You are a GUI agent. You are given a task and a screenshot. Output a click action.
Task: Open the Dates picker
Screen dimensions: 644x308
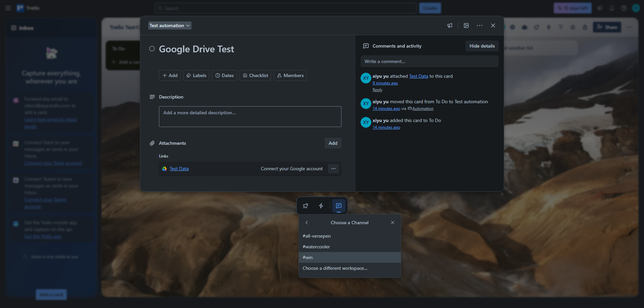(224, 75)
